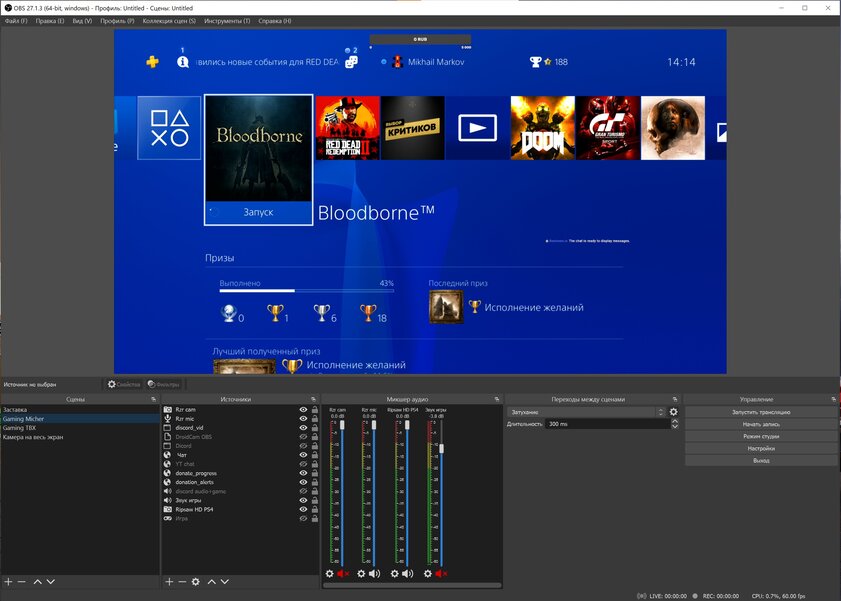
Task: Open the Файл menu
Action: (x=16, y=21)
